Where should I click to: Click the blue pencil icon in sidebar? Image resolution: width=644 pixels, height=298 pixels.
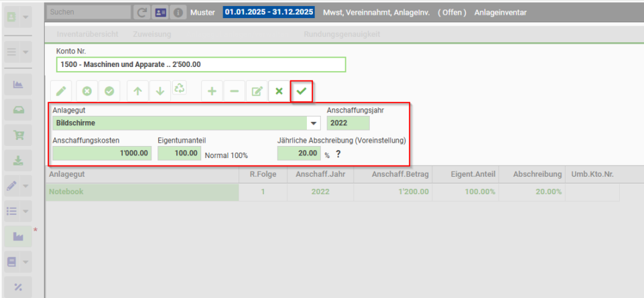(12, 186)
